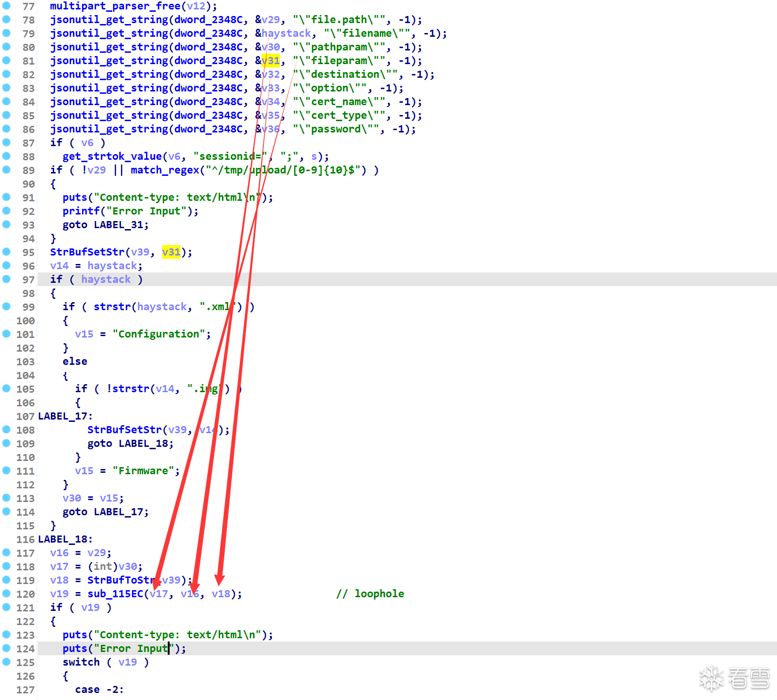Toggle breakpoint dot on line 111
This screenshot has width=777, height=700.
pos(6,470)
